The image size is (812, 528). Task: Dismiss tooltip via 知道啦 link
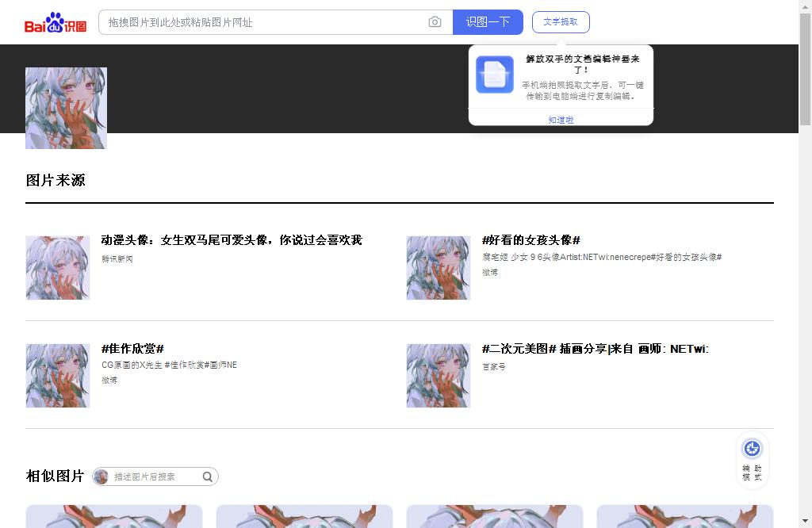pyautogui.click(x=561, y=120)
